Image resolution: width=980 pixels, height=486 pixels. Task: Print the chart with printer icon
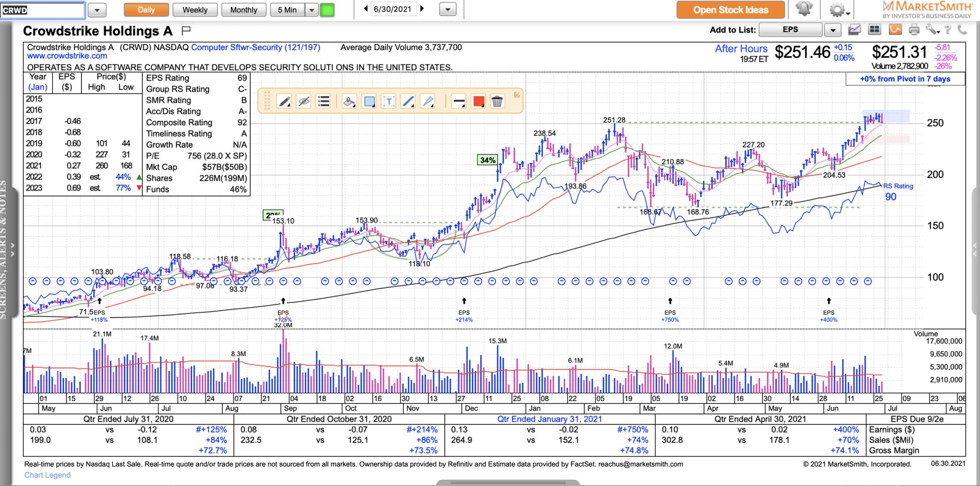(914, 30)
